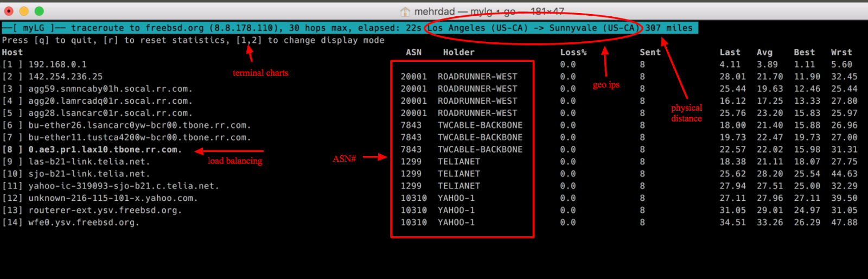
Task: Select host las-b21-link.telia.net
Action: tap(89, 162)
